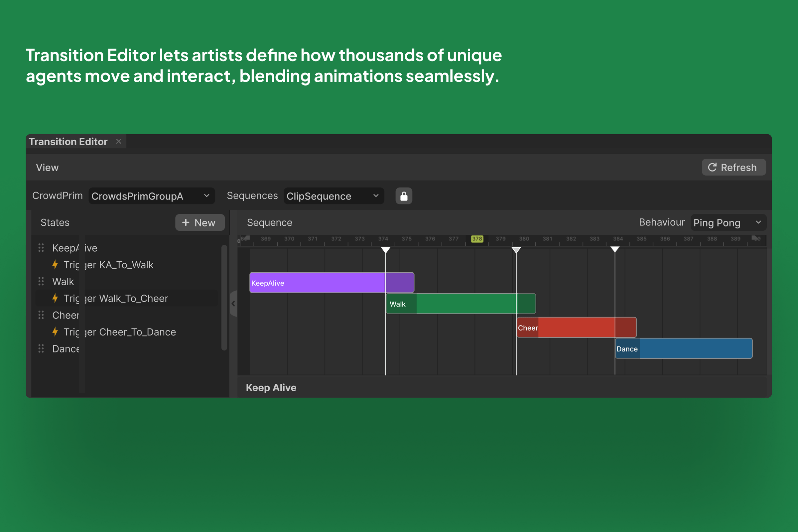
Task: Select the purple KeepAlive clip
Action: pos(332,283)
